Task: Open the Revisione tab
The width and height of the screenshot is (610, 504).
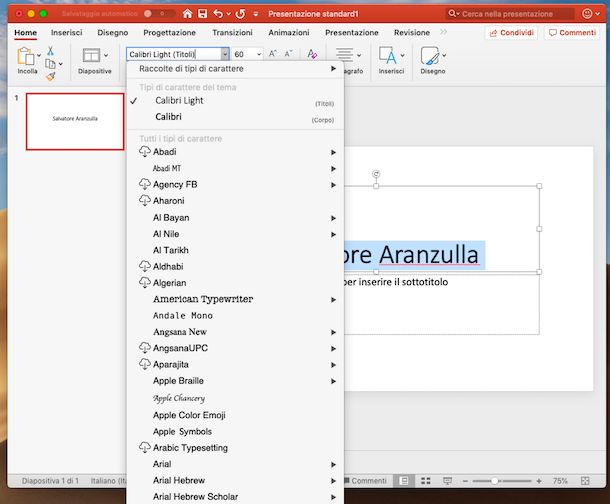Action: tap(412, 33)
